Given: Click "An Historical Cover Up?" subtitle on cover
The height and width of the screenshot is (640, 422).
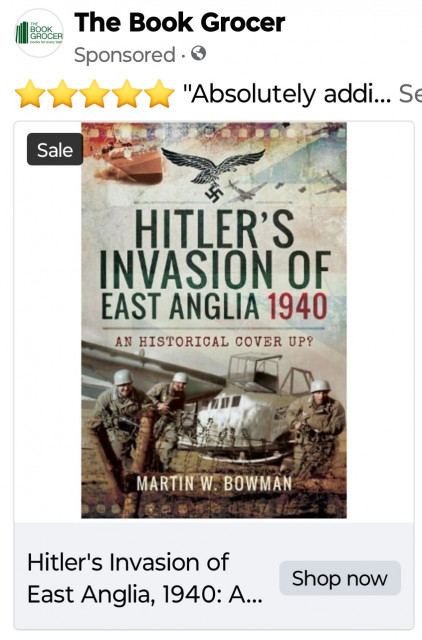Looking at the screenshot, I should [x=214, y=341].
